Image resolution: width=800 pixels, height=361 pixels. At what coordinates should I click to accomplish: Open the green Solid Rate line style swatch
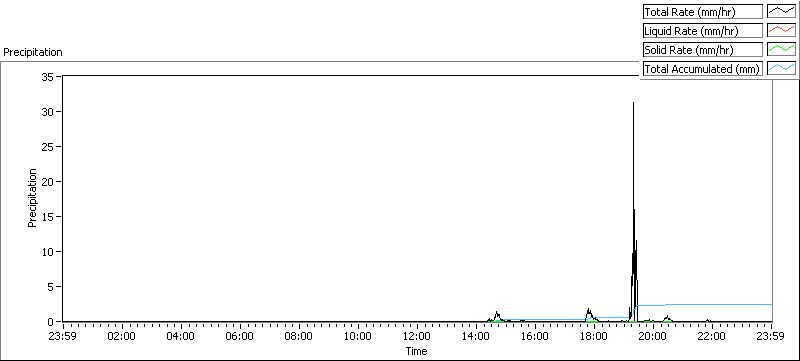pyautogui.click(x=781, y=49)
